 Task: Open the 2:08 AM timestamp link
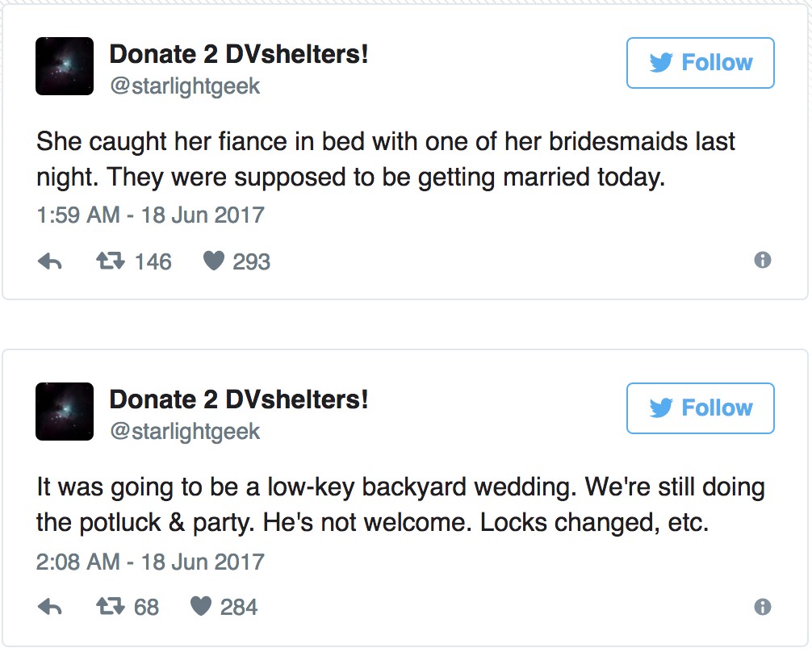[150, 561]
